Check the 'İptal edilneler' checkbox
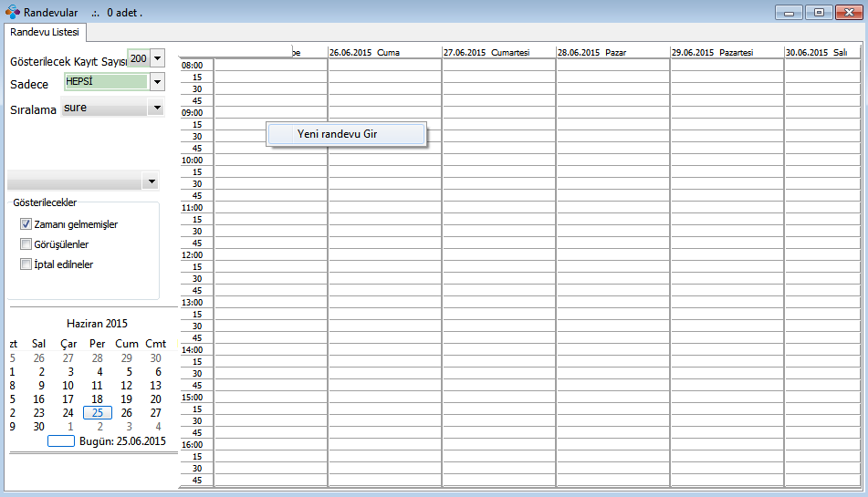868x497 pixels. click(26, 264)
